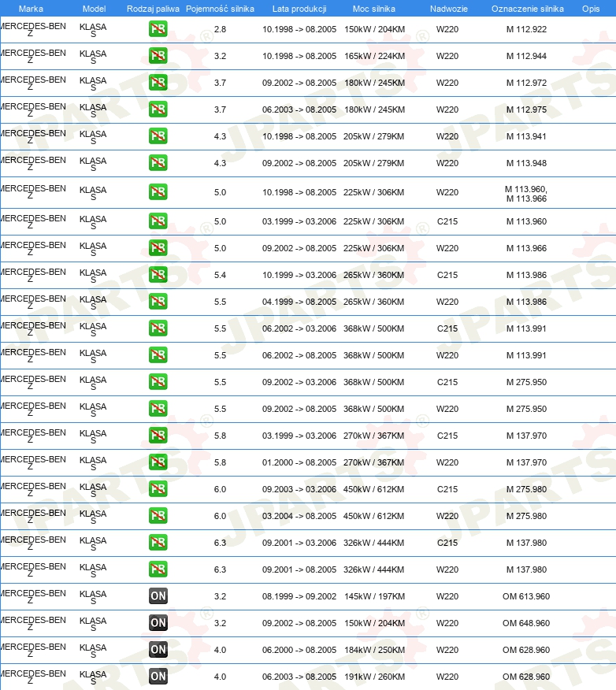Click the Opis column header
The image size is (616, 690).
pos(591,9)
